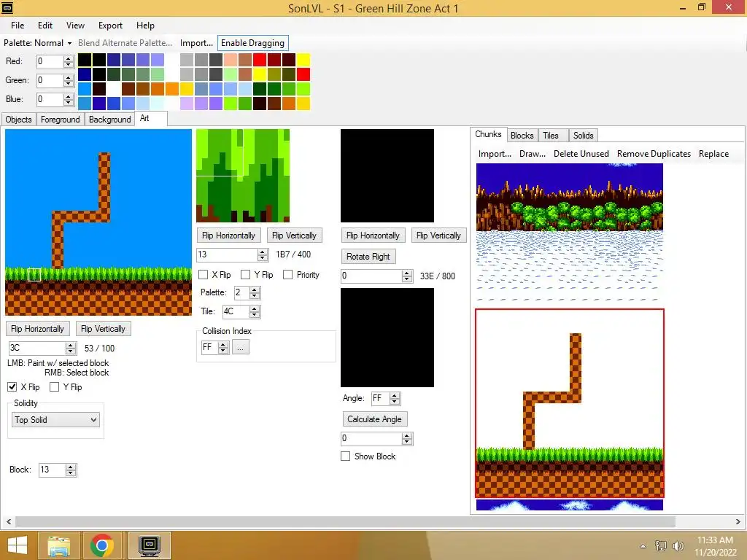Open the Solidity dropdown showing Top Solid

[55, 419]
